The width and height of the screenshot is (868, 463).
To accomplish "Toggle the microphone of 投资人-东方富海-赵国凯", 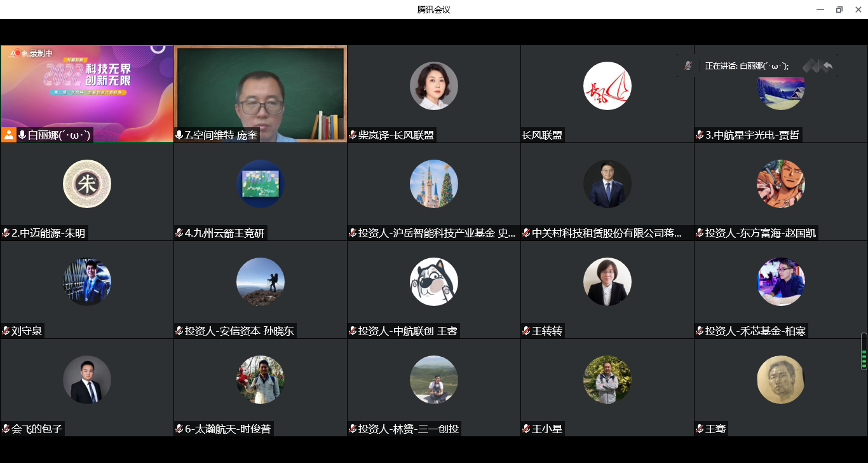I will tap(699, 233).
